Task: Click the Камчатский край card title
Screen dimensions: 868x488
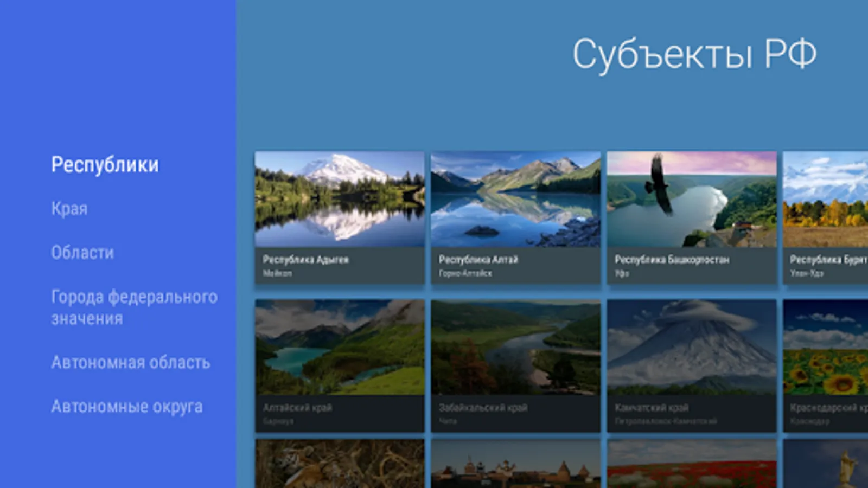Action: click(652, 408)
